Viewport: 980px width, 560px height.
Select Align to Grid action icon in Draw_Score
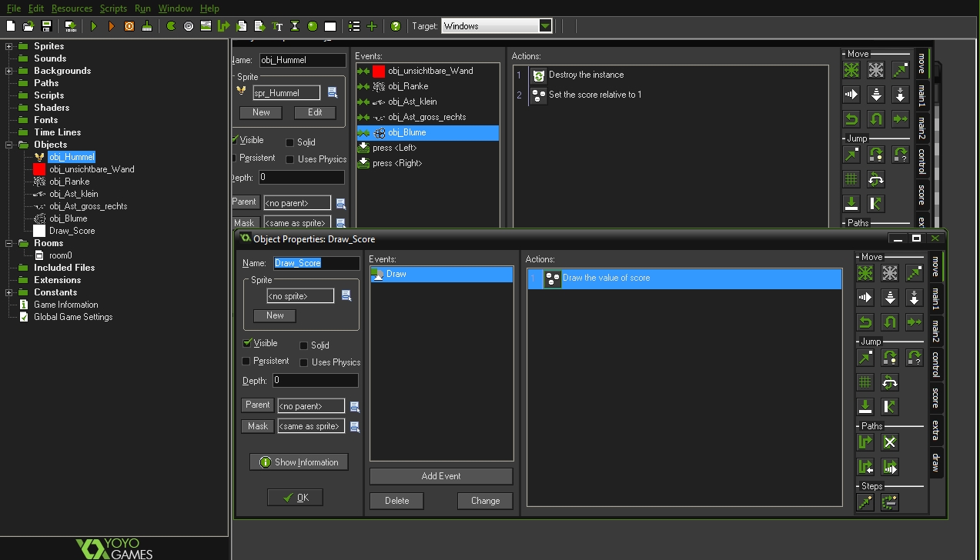click(x=865, y=382)
